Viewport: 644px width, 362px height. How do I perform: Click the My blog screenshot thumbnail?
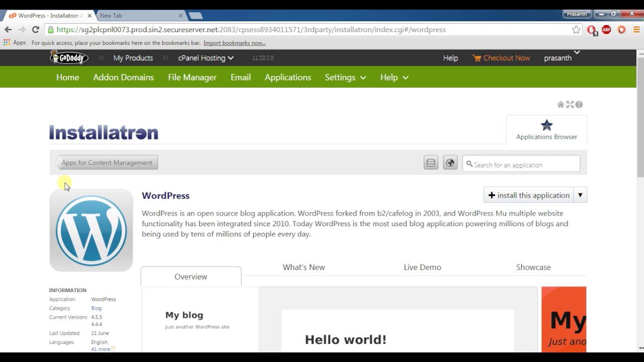tap(340, 319)
